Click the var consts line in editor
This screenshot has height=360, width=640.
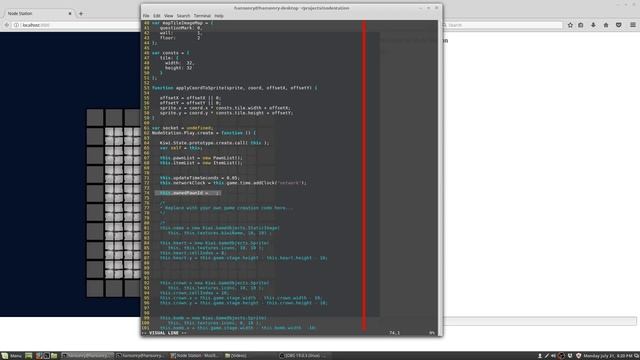point(171,53)
